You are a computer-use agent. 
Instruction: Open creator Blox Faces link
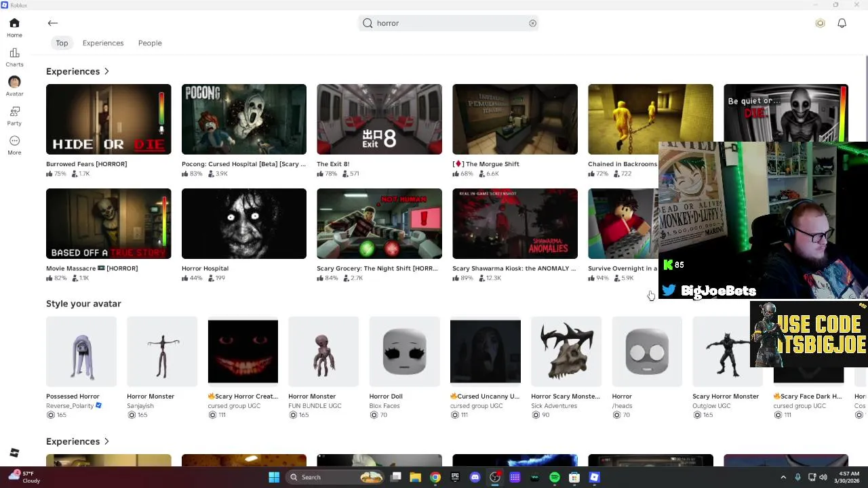click(384, 405)
